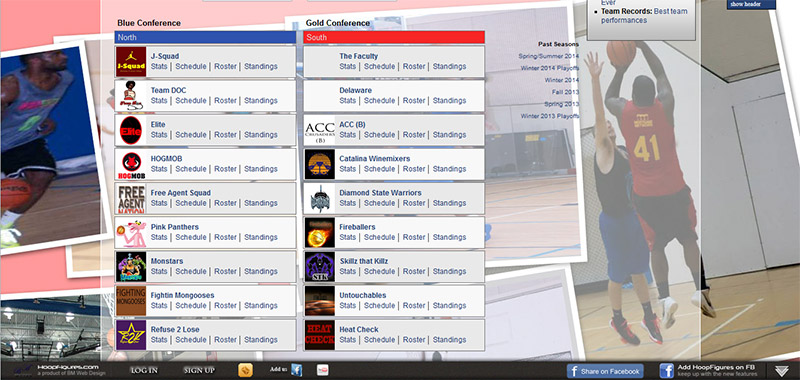This screenshot has height=380, width=800.
Task: Open the Fall 2013 past season
Action: pos(565,92)
